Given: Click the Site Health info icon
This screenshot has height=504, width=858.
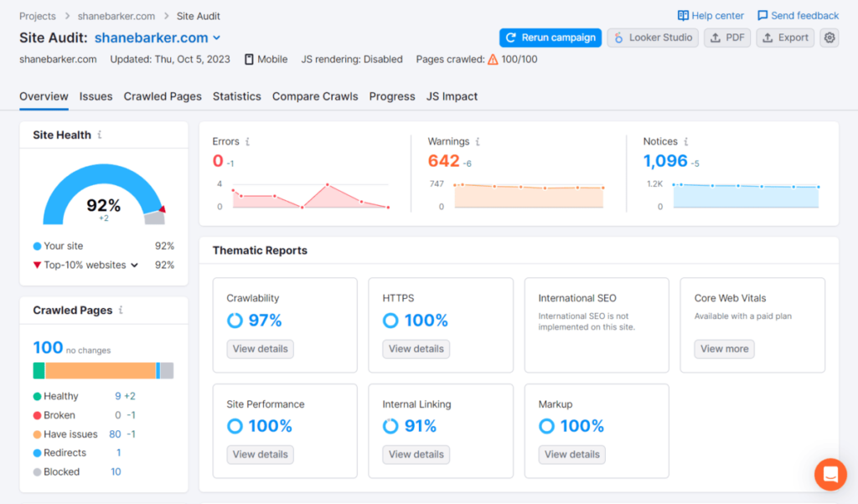Looking at the screenshot, I should click(x=100, y=135).
